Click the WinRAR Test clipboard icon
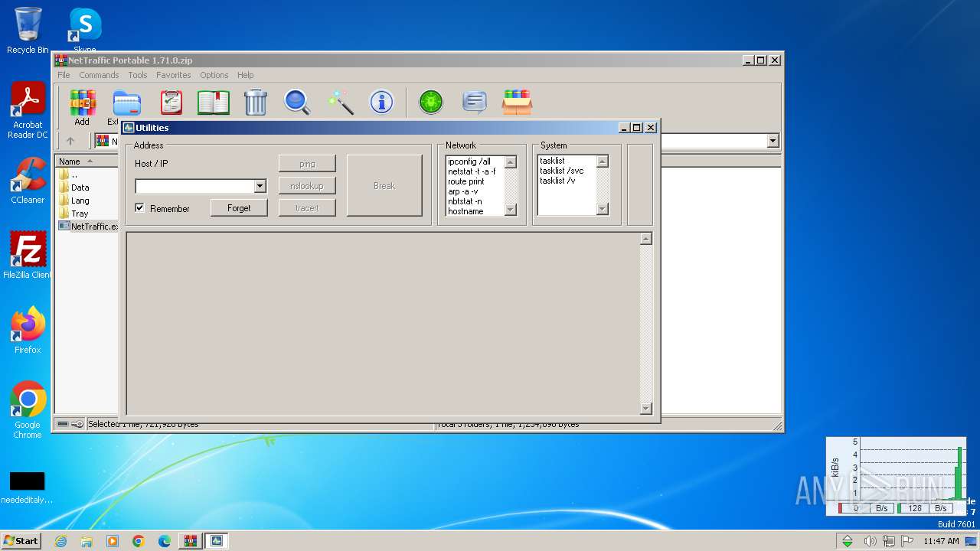 click(171, 102)
